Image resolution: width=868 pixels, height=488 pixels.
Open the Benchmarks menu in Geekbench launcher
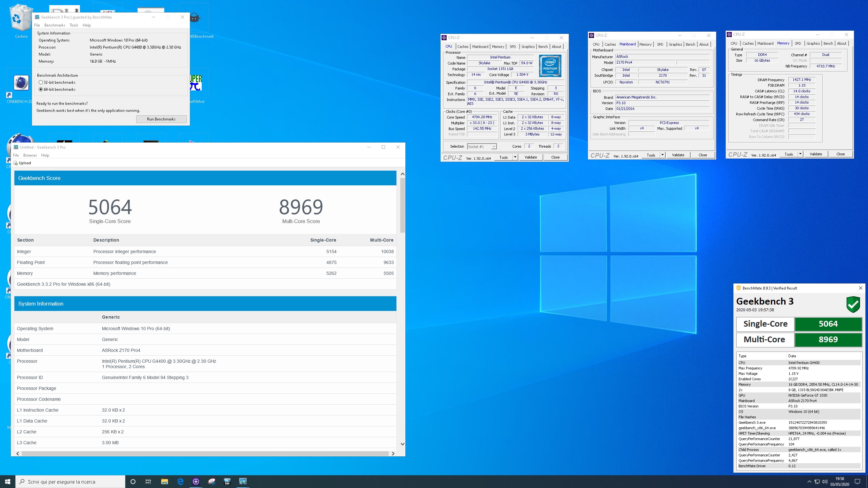55,25
